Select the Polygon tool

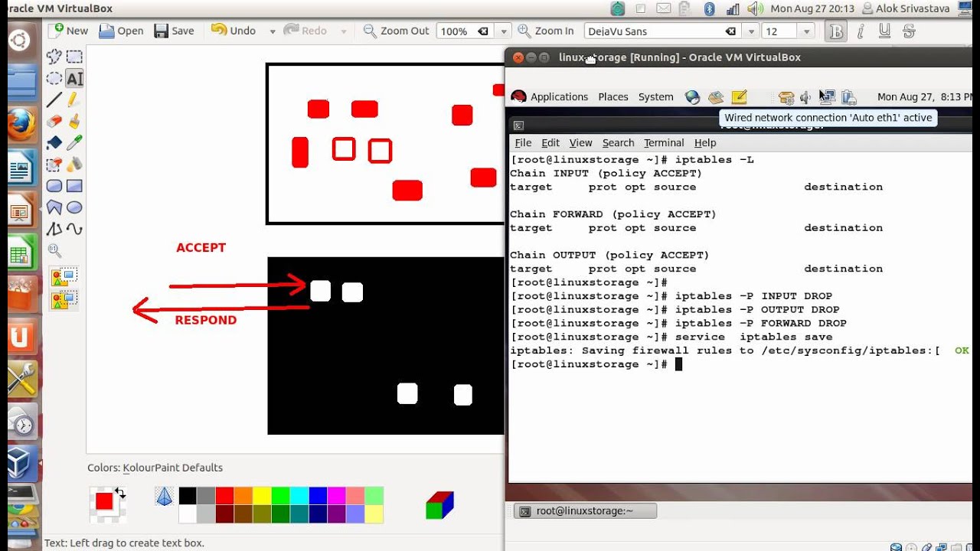click(x=54, y=207)
